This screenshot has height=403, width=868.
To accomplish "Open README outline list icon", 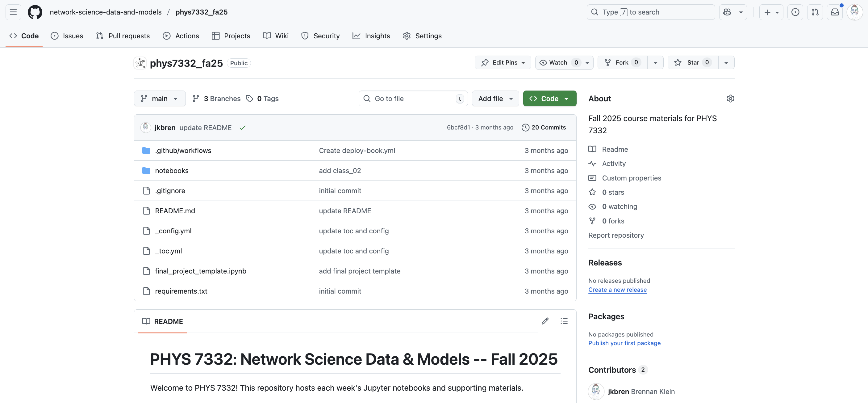I will coord(564,321).
